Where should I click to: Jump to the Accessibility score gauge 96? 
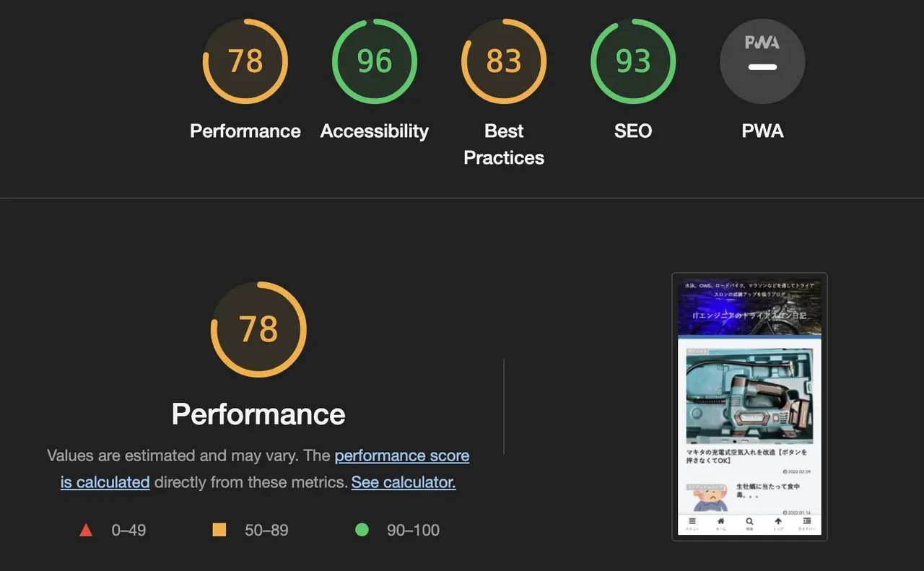tap(374, 61)
